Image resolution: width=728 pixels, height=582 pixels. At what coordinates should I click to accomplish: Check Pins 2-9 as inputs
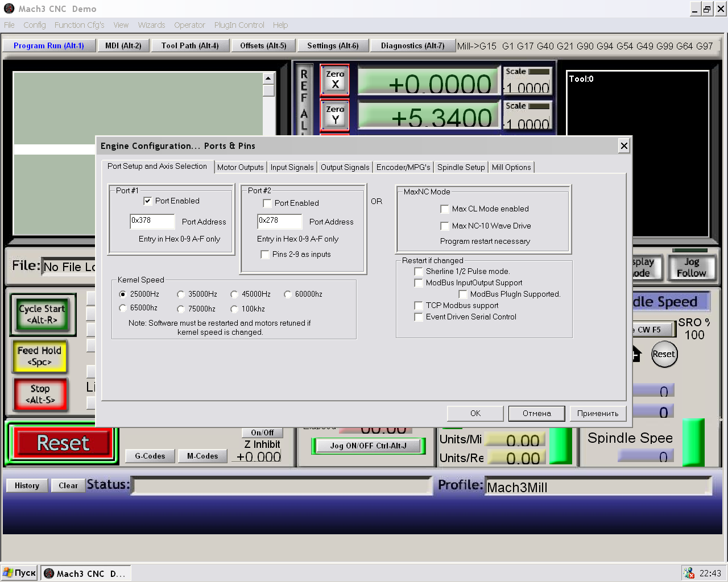[x=264, y=254]
